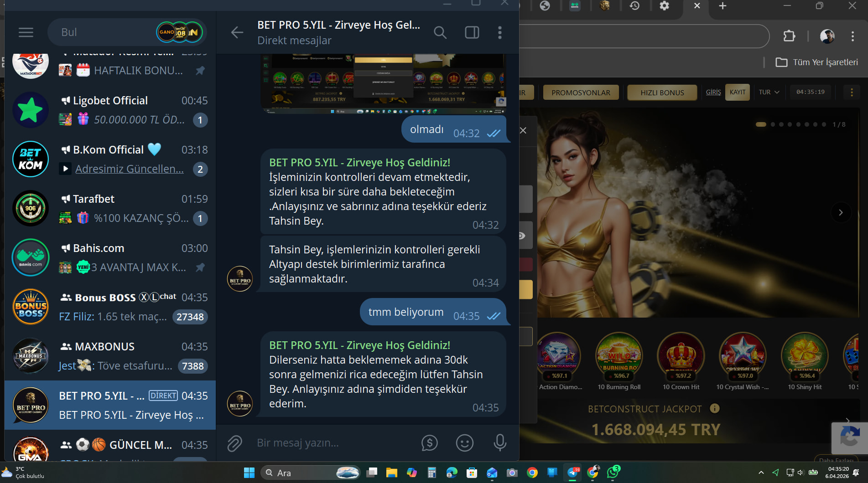
Task: Expand the TUR language dropdown
Action: 769,92
